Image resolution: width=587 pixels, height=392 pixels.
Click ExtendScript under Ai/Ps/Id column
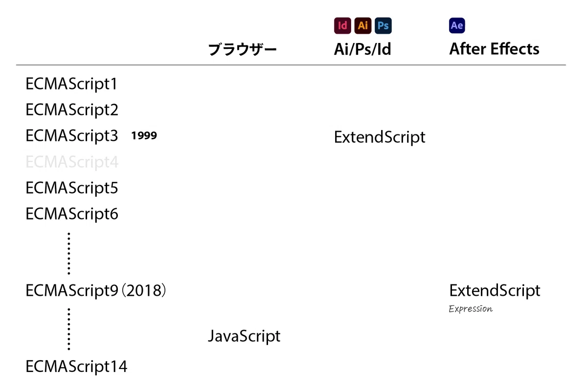380,137
